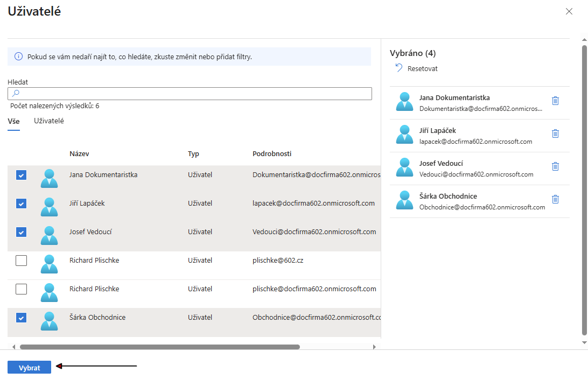Delete Jana Dokumentaristka from selected list

point(555,101)
